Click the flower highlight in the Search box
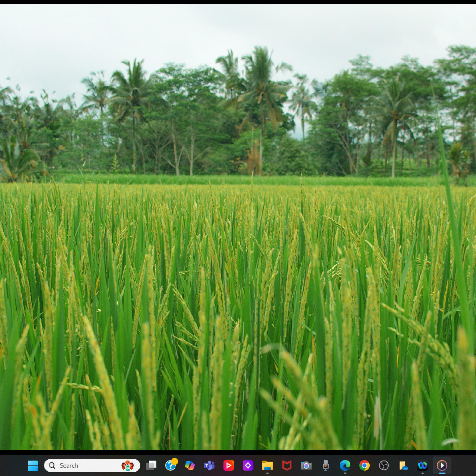Image resolution: width=476 pixels, height=476 pixels. pyautogui.click(x=128, y=465)
